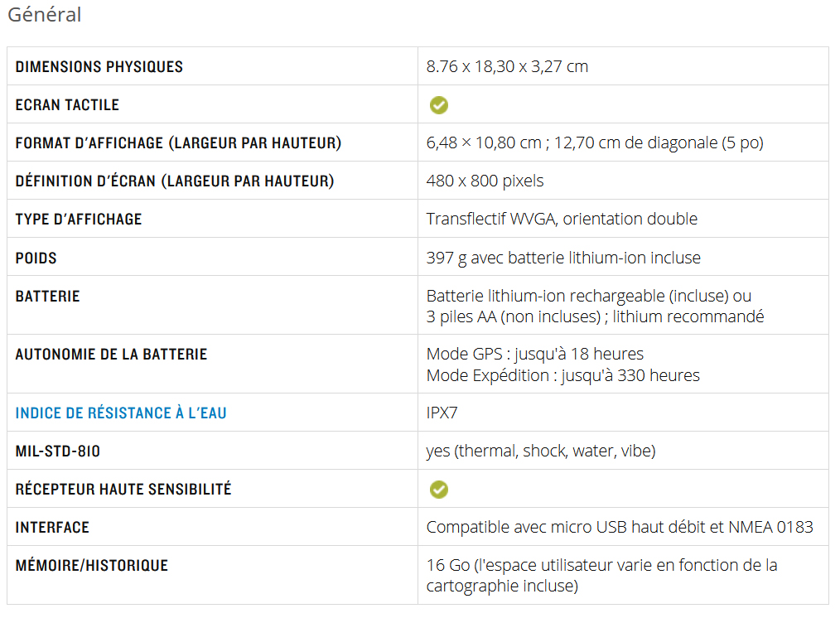Screen dimensions: 840x618
Task: Click the Transflectif WVGA display value
Action: click(562, 219)
